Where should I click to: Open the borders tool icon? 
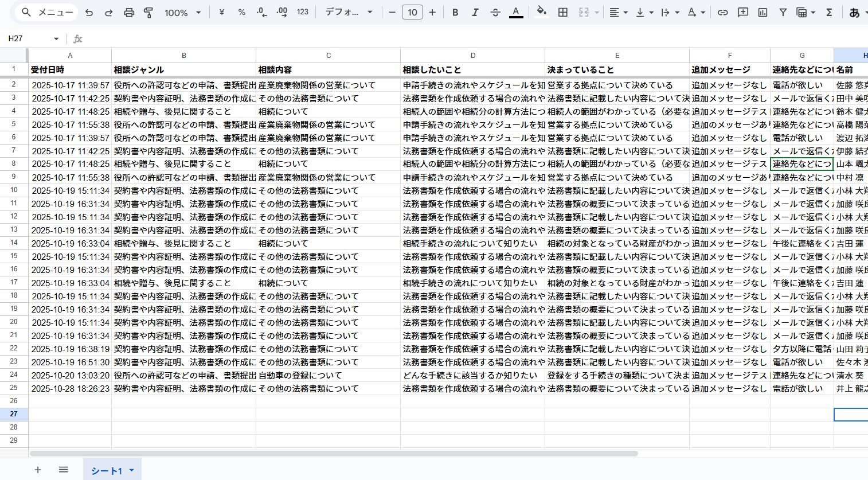coord(563,12)
